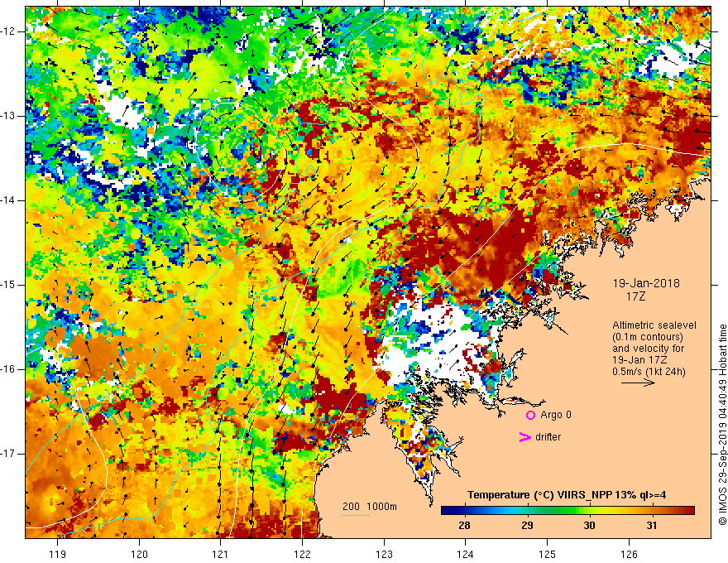Click longitude label '120'
The height and width of the screenshot is (563, 728).
tap(139, 554)
